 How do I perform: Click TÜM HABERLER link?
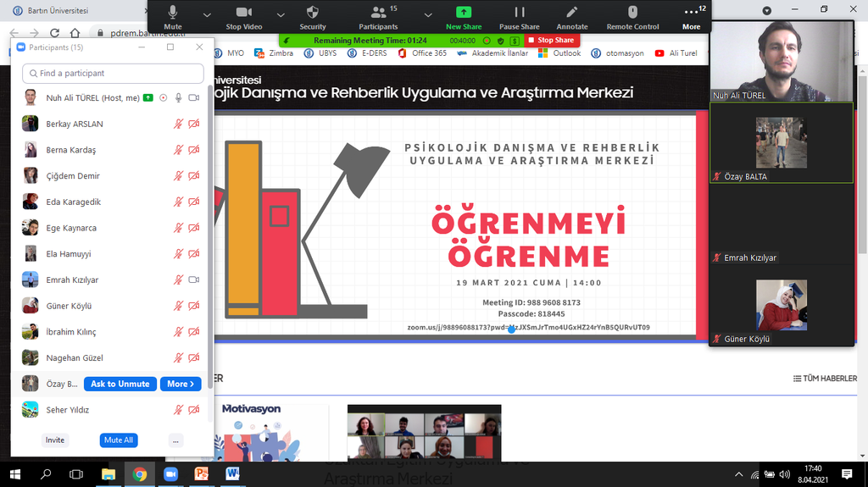coord(825,379)
